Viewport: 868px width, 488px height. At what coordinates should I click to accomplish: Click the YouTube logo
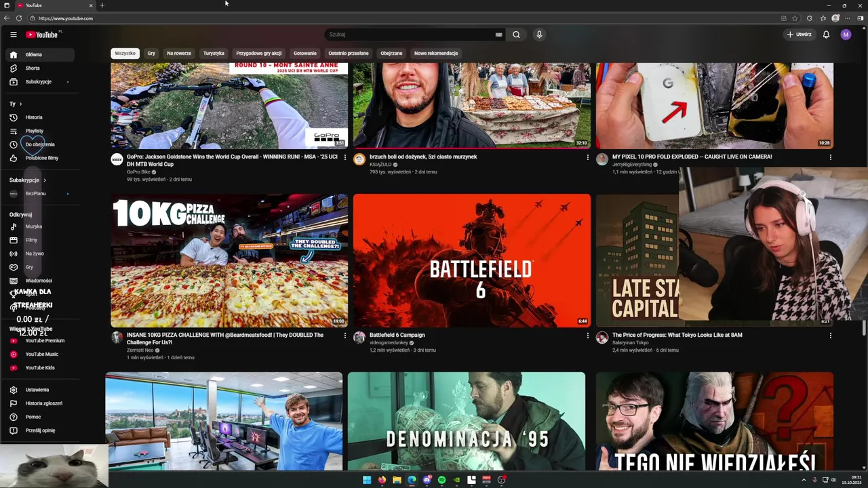pos(42,35)
